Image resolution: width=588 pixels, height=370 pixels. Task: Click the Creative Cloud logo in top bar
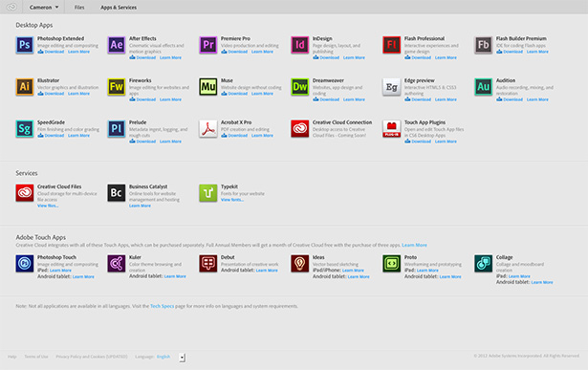[x=11, y=7]
